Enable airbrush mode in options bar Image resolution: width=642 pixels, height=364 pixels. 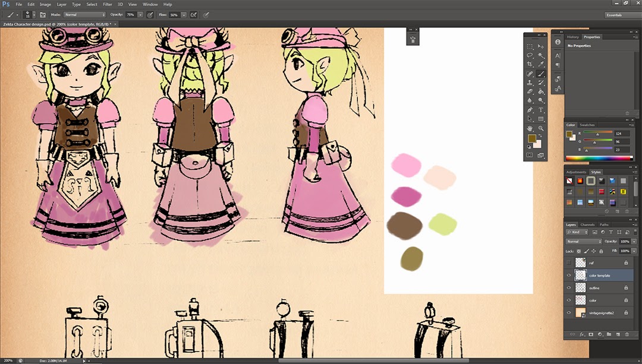tap(194, 15)
